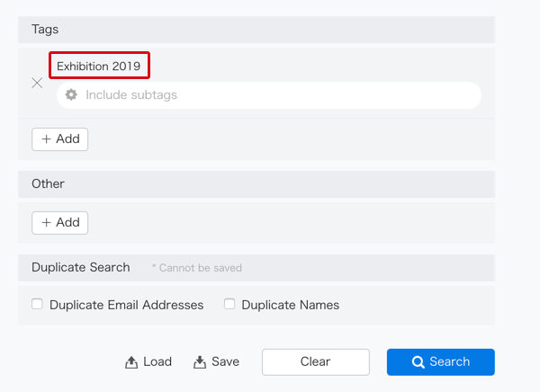The height and width of the screenshot is (392, 540).
Task: Run the blue Search button
Action: [x=441, y=362]
